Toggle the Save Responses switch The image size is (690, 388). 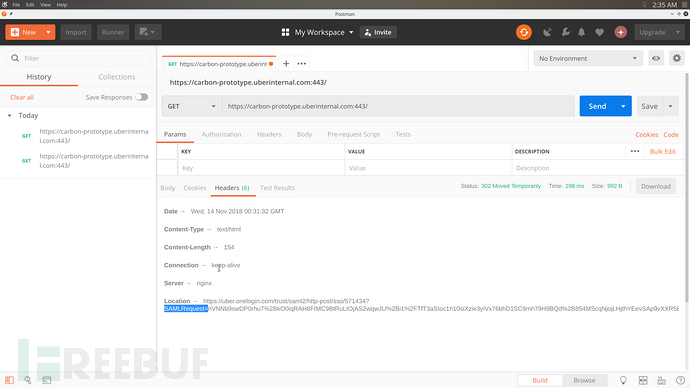pos(141,97)
